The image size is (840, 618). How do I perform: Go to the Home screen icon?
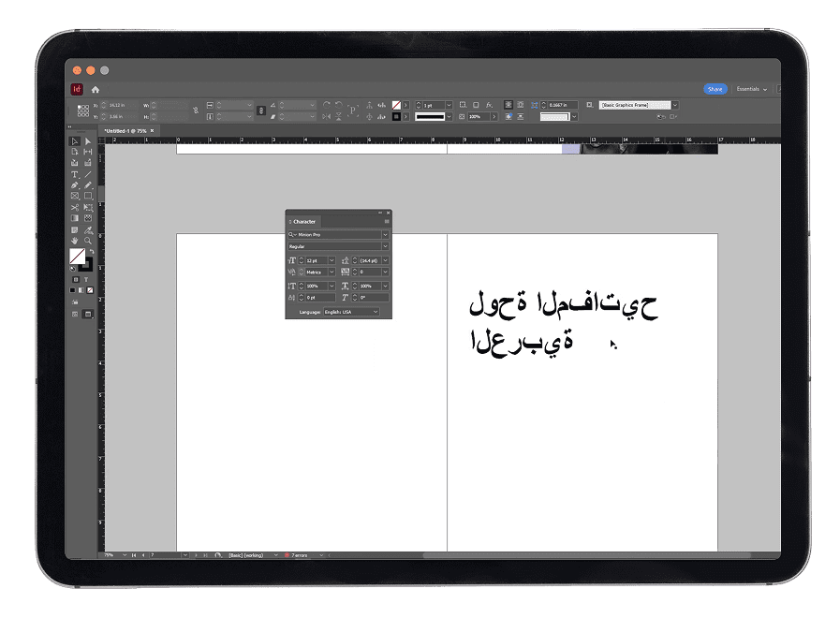(96, 90)
